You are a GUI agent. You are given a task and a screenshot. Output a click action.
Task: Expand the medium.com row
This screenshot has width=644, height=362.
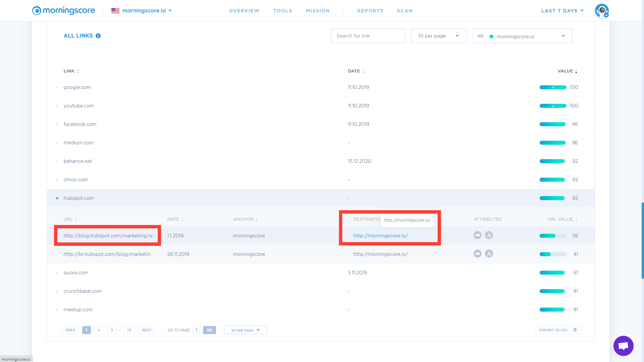57,143
